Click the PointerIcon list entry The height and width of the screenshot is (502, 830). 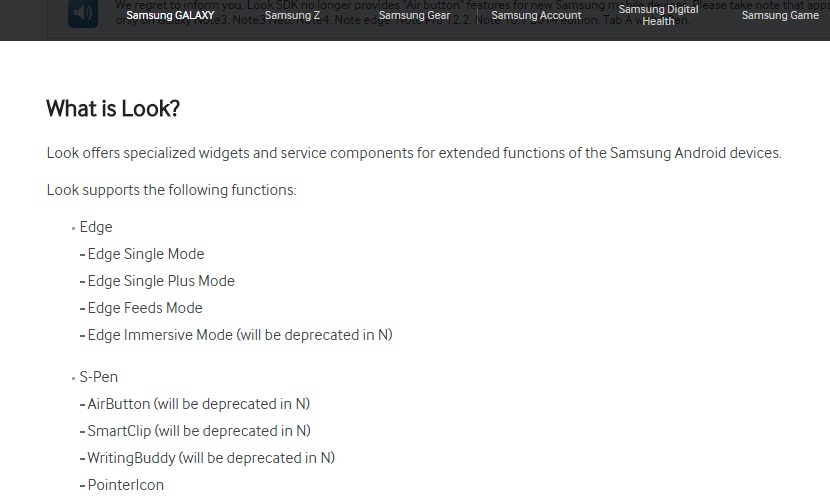[125, 485]
